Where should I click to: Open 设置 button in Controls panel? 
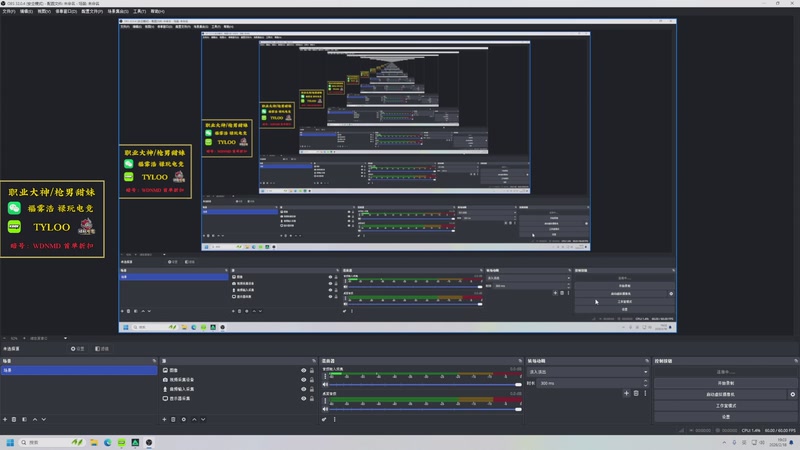coord(726,417)
